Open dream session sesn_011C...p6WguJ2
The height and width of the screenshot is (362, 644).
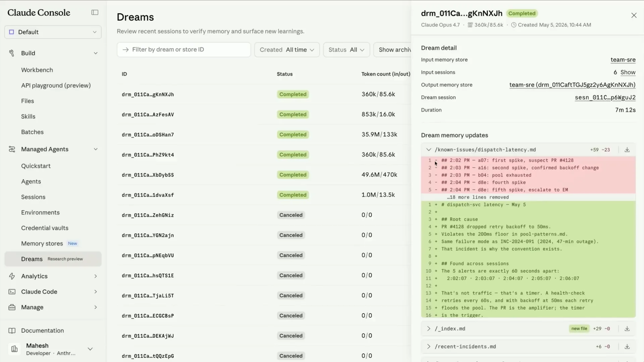605,98
